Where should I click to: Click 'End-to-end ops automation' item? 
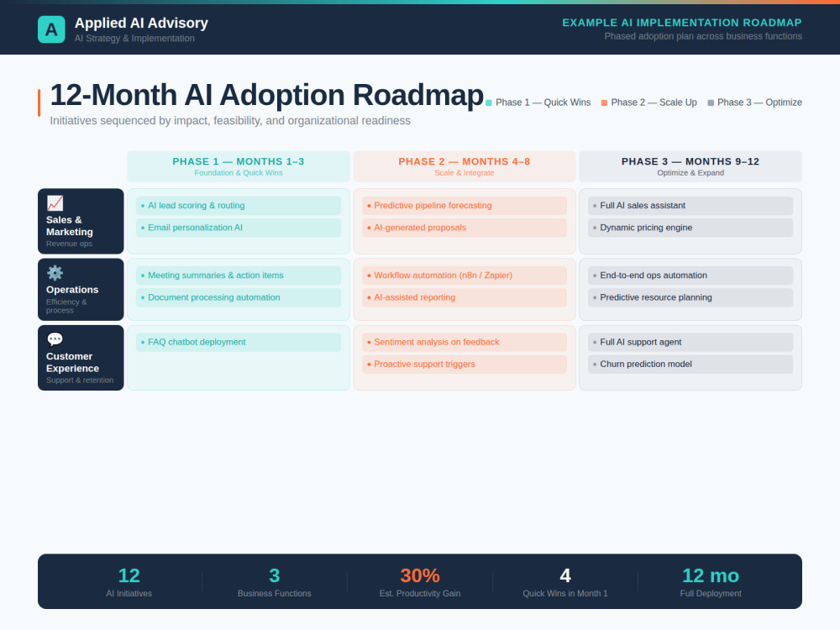click(690, 276)
